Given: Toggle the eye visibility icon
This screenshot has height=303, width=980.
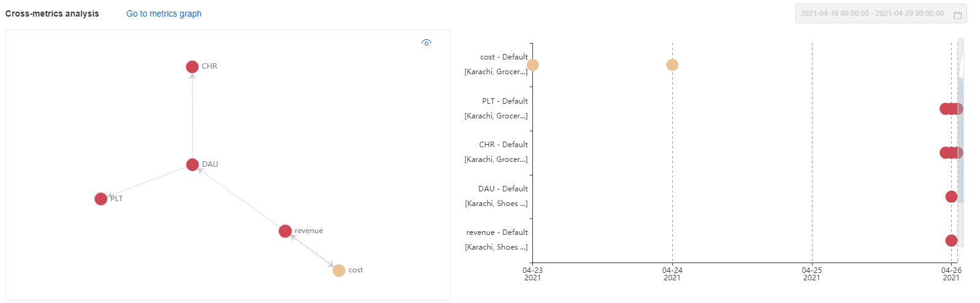Looking at the screenshot, I should [427, 43].
